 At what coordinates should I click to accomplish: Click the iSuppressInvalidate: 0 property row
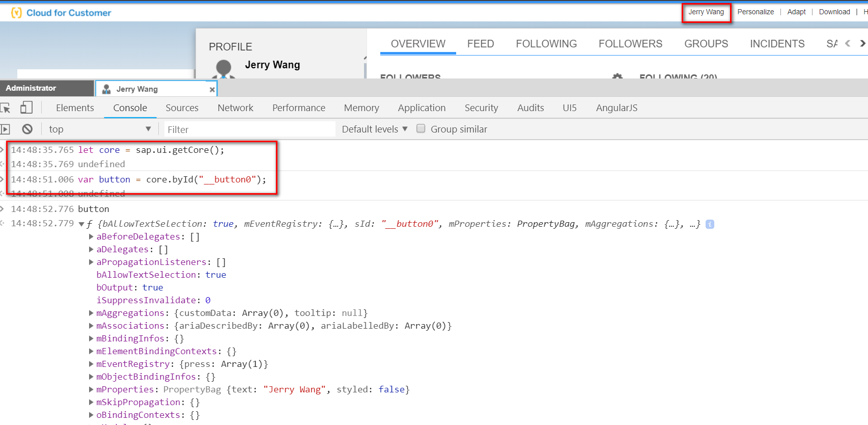pos(154,300)
